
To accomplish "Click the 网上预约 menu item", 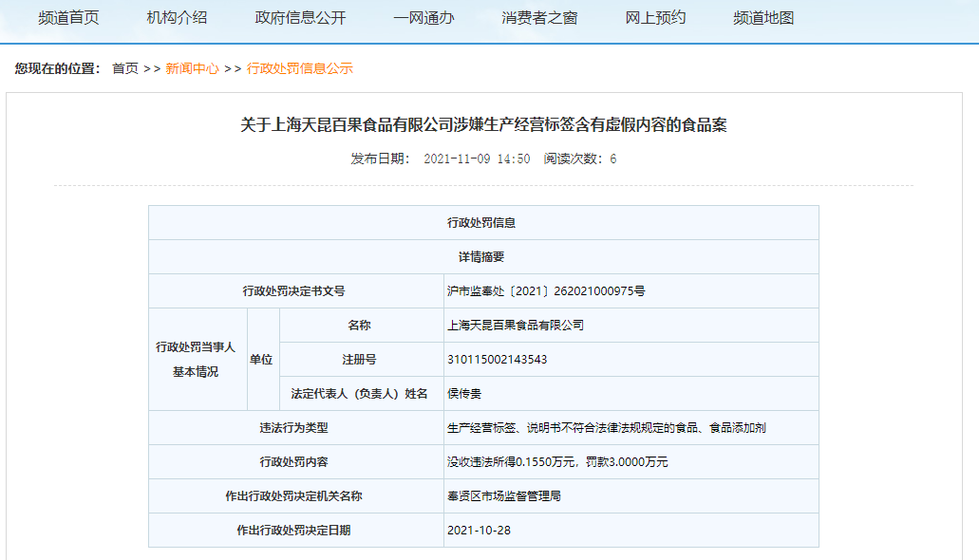I will click(655, 18).
